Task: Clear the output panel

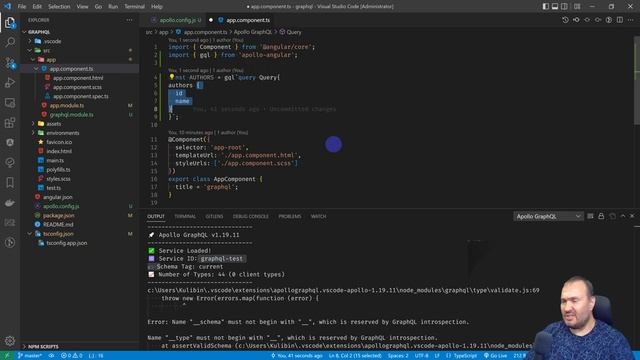Action: (x=590, y=216)
